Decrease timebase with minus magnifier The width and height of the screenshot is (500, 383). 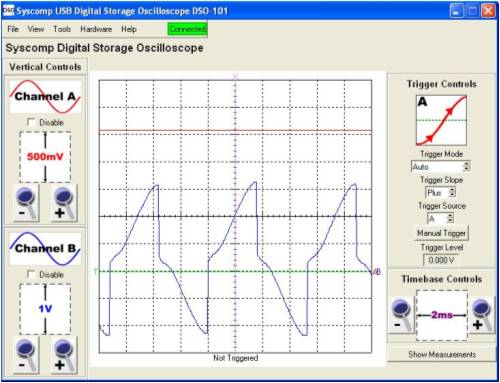(401, 315)
